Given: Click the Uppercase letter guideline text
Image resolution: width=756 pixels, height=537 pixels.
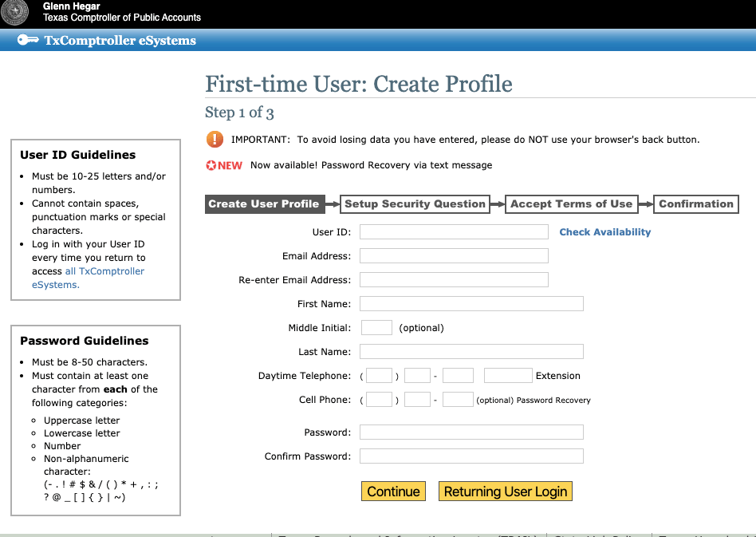Looking at the screenshot, I should tap(82, 421).
